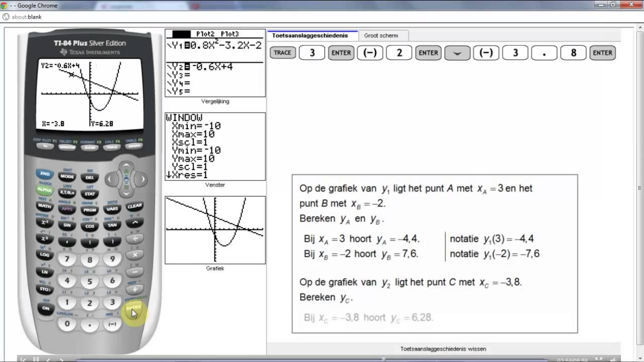
Task: Click the ENTER key on the calculator body
Action: tap(135, 308)
